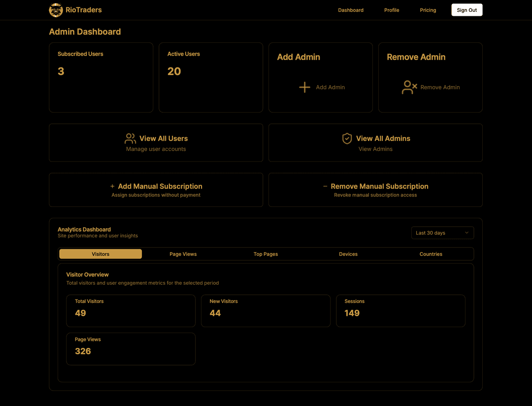Switch to the Page Views tab
Viewport: 532px width, 406px height.
click(x=183, y=254)
